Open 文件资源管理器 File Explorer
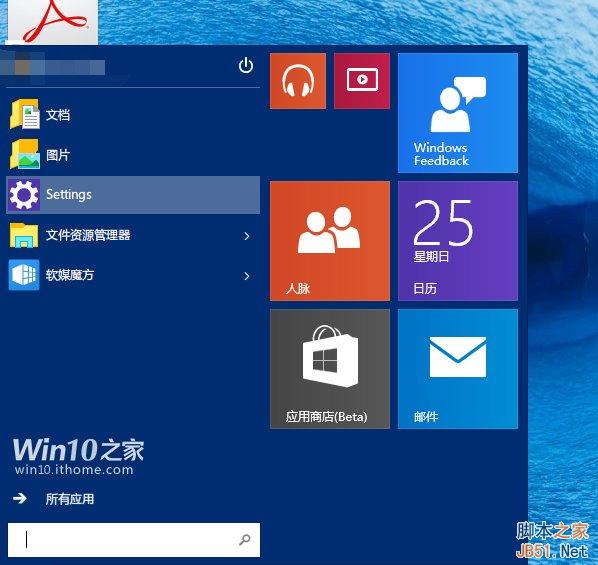This screenshot has width=598, height=565. [x=122, y=235]
